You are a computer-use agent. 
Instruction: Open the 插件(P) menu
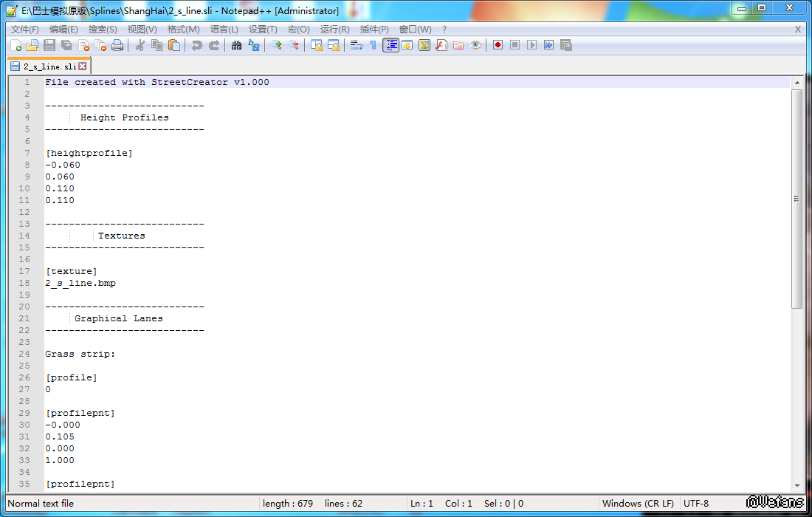tap(374, 30)
